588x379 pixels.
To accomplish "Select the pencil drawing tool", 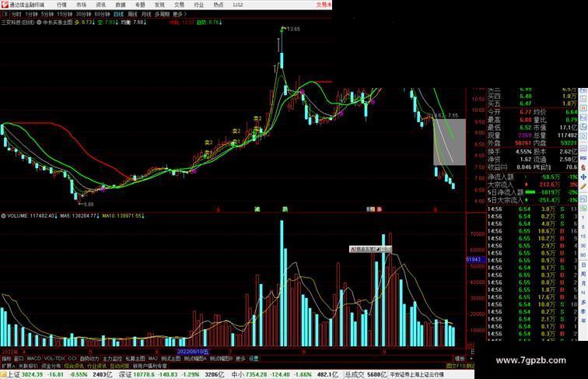I will [583, 186].
